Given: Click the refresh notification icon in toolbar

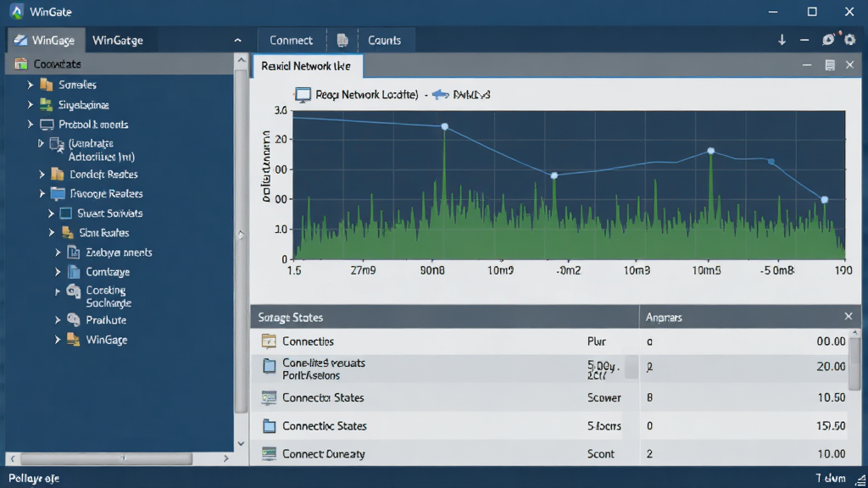Looking at the screenshot, I should (829, 39).
